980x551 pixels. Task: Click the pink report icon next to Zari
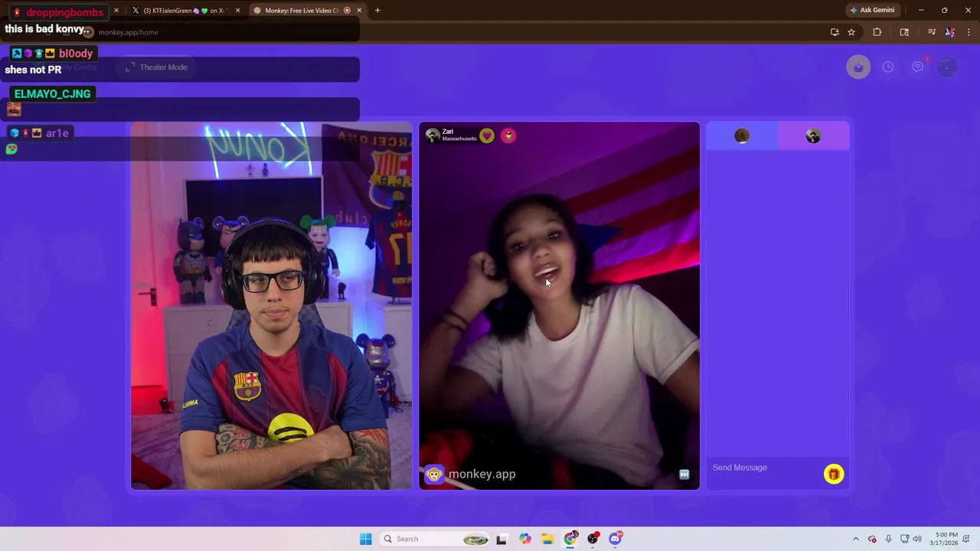pyautogui.click(x=508, y=136)
